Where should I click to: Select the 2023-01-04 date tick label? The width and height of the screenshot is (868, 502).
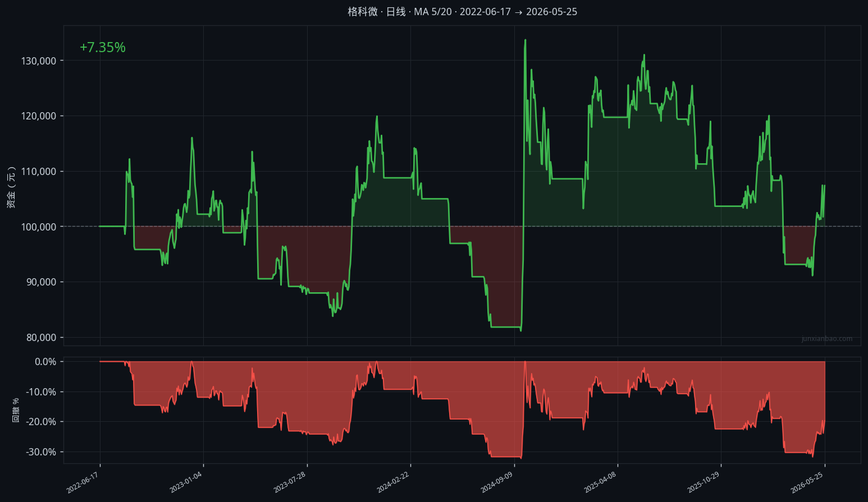[186, 483]
